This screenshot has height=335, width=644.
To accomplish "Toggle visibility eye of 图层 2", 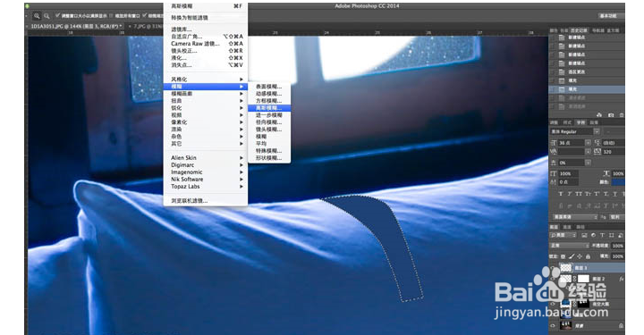I will pos(553,279).
